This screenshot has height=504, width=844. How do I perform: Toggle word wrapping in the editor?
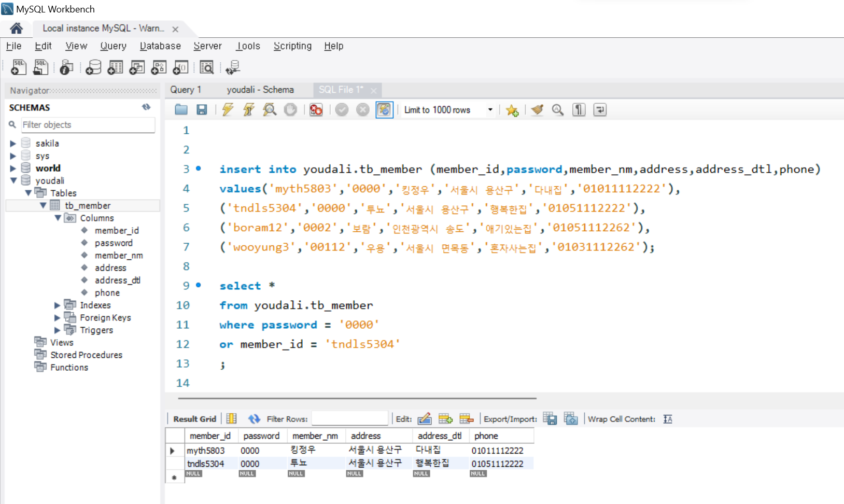(600, 109)
